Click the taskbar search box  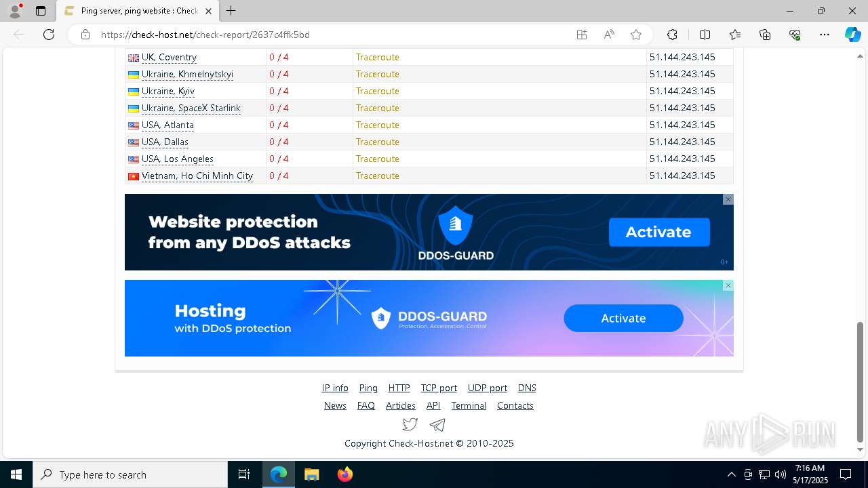130,474
